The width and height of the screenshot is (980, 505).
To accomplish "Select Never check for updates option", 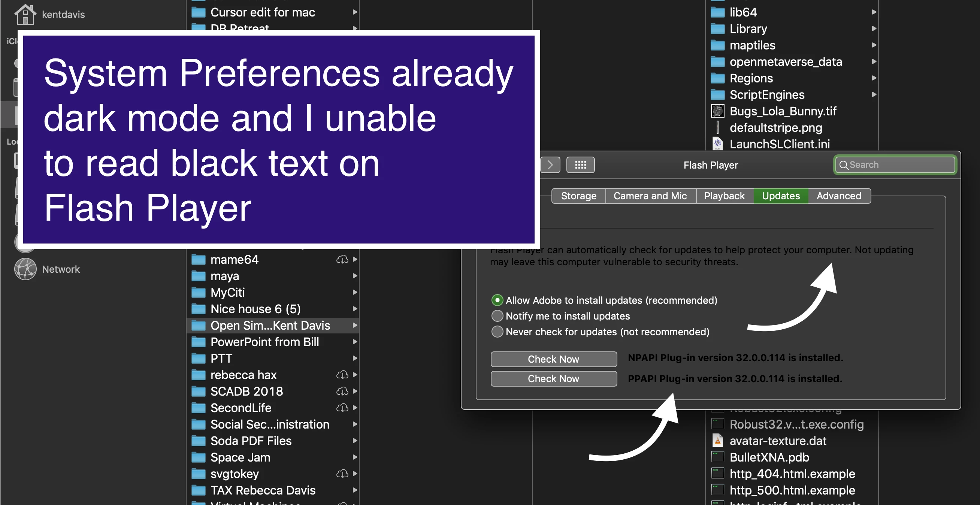I will click(497, 332).
